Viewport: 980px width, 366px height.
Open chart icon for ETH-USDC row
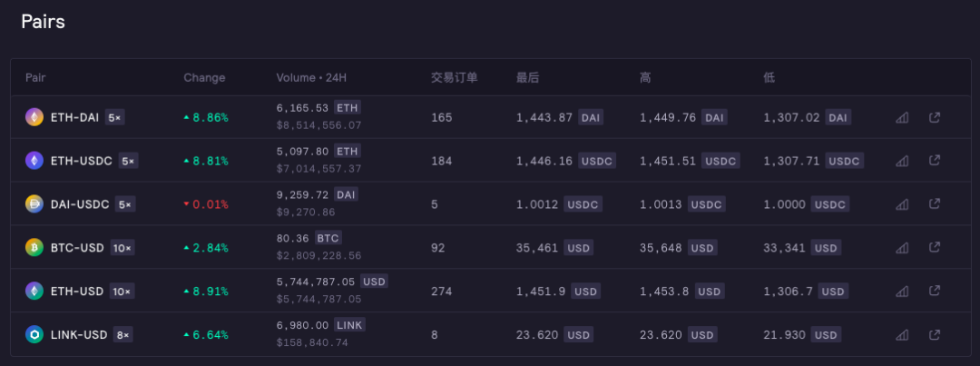[x=902, y=161]
